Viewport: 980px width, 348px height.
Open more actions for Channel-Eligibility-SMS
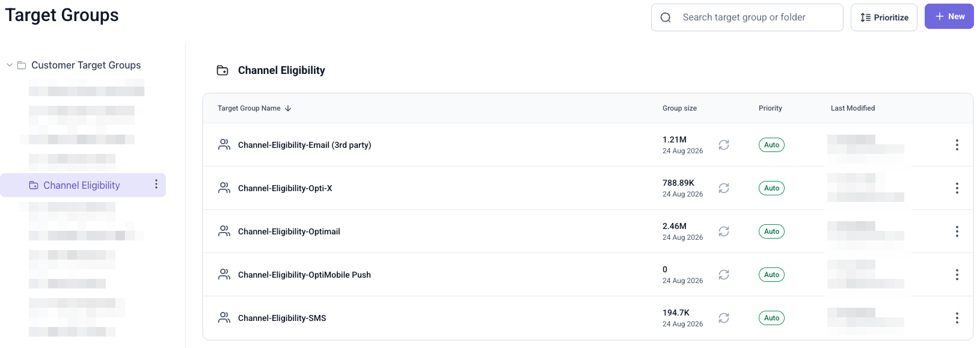click(x=957, y=318)
